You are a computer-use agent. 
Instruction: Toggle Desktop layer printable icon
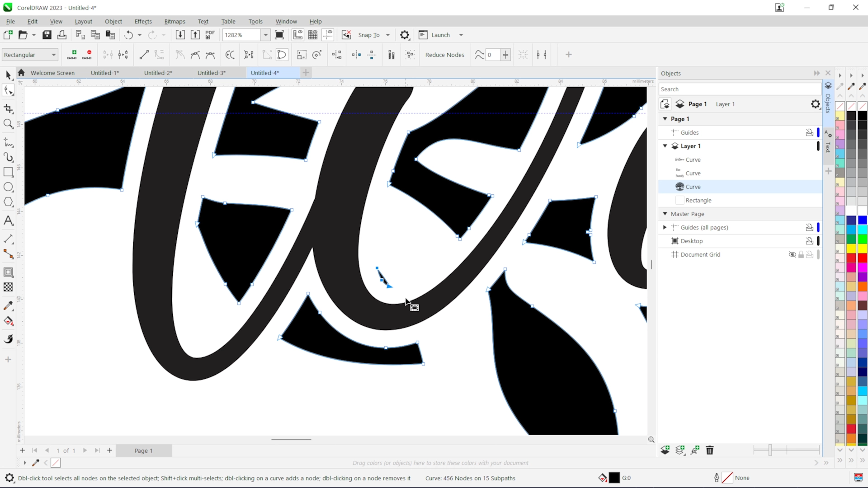810,241
